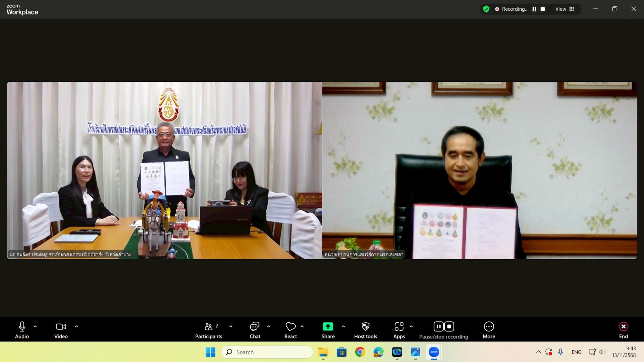Image resolution: width=644 pixels, height=362 pixels.
Task: Open Google Chrome from the taskbar
Action: [x=360, y=352]
